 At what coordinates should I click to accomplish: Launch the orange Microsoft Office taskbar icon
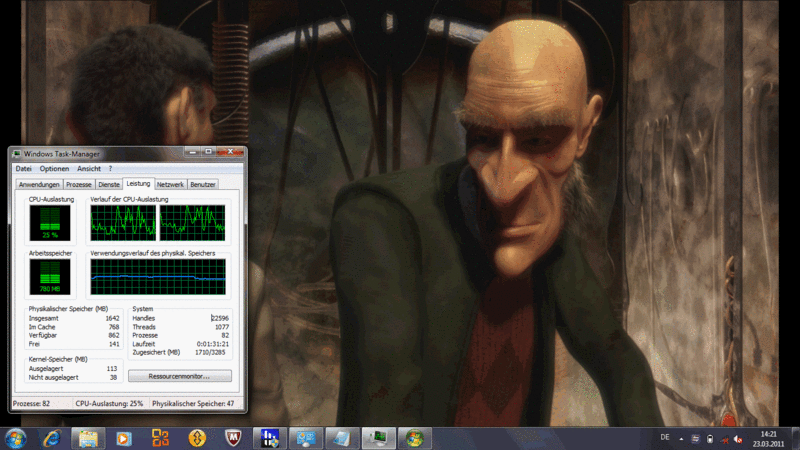160,438
